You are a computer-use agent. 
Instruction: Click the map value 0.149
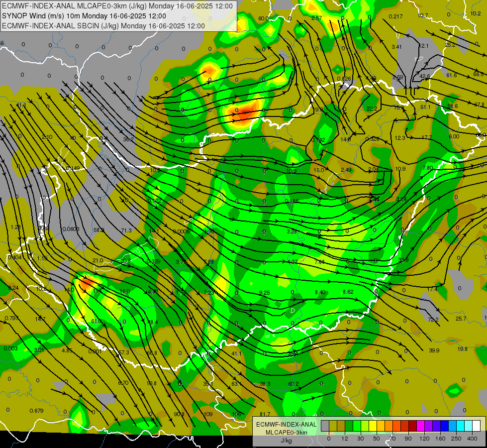(73, 169)
